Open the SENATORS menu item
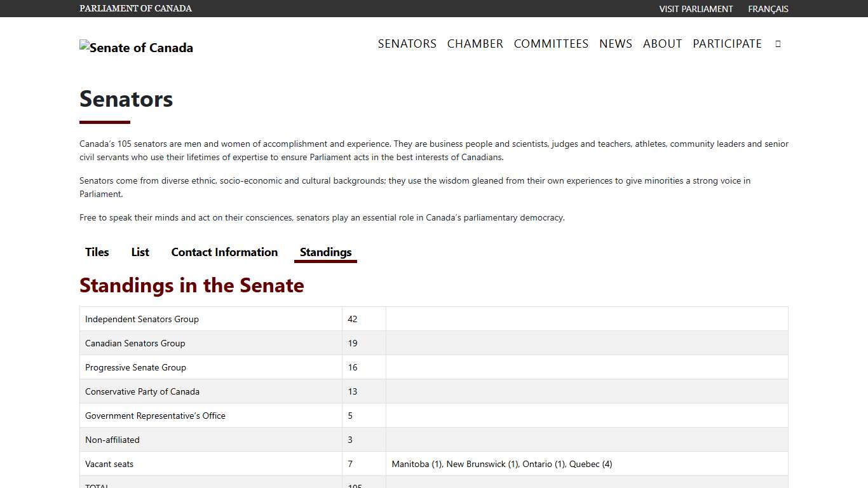 (x=407, y=44)
